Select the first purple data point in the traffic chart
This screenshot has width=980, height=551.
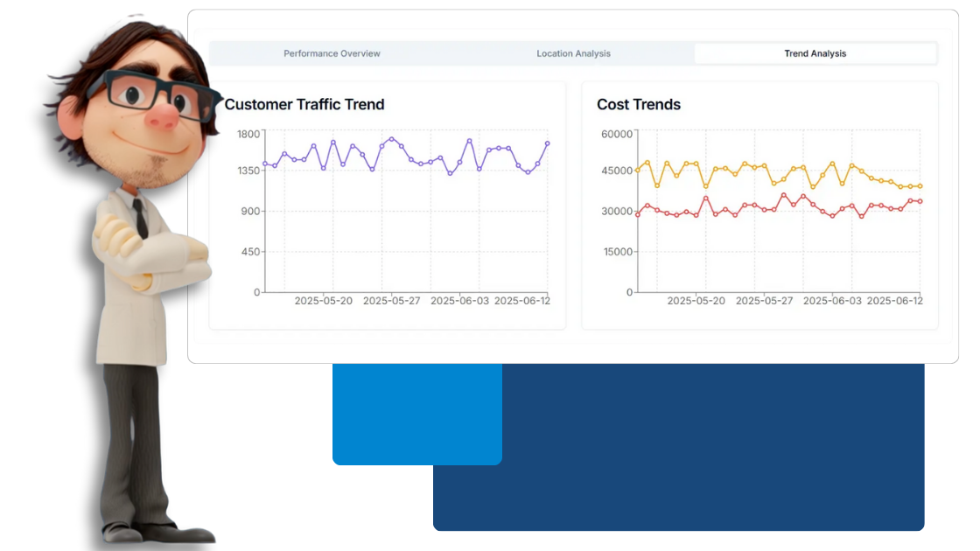[265, 164]
